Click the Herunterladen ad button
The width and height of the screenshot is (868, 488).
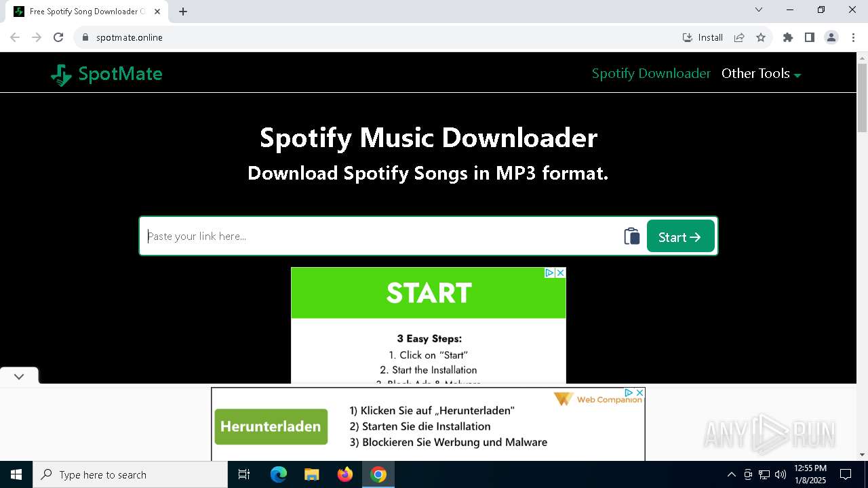point(271,426)
